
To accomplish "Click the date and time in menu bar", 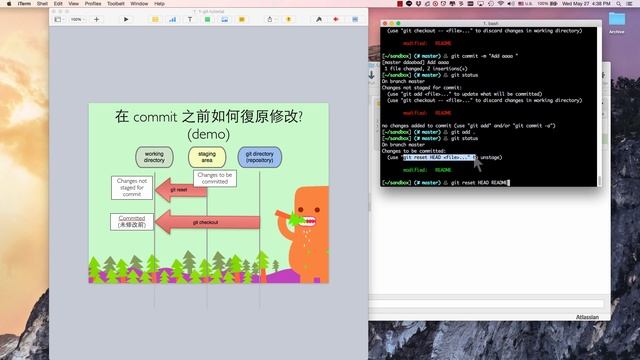I will click(x=586, y=4).
